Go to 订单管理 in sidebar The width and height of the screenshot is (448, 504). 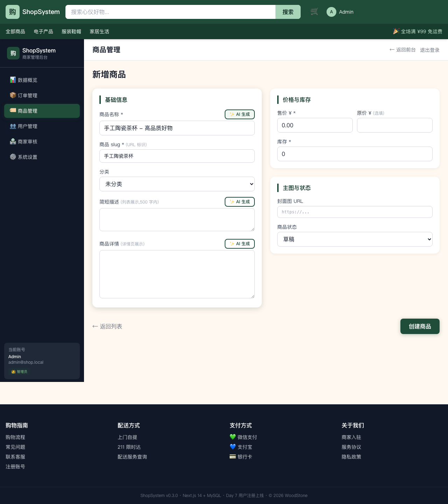[42, 95]
